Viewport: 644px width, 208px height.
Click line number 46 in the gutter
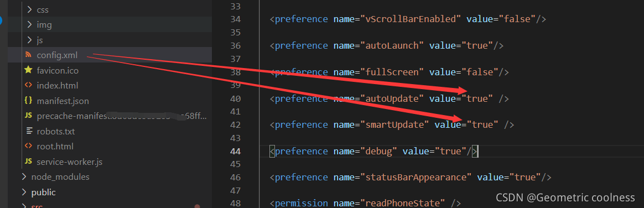tap(235, 178)
